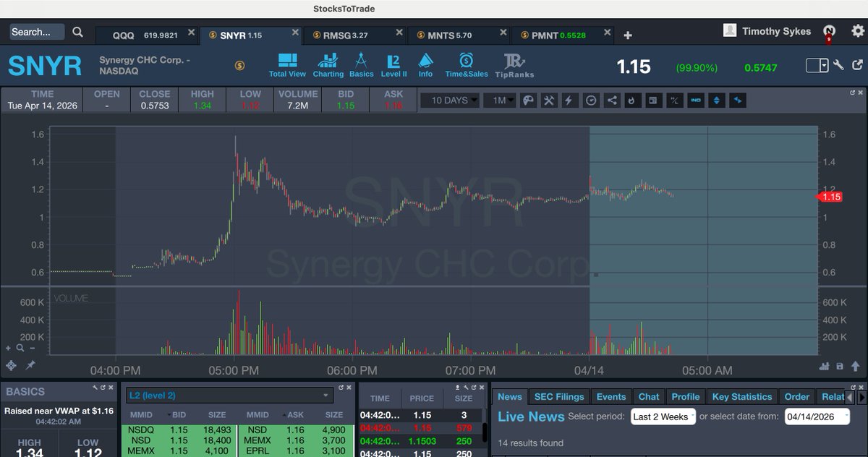
Task: Open the 10 DAYS range dropdown
Action: pyautogui.click(x=450, y=101)
